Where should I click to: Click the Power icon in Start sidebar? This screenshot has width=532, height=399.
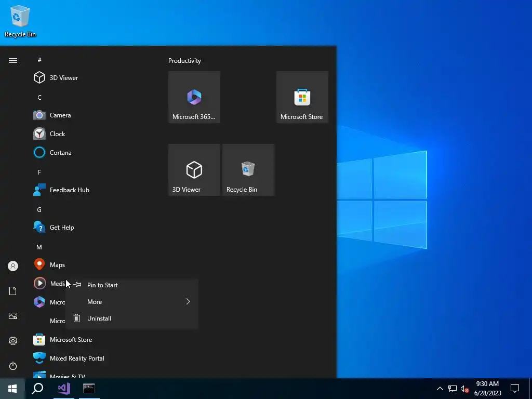(x=13, y=366)
